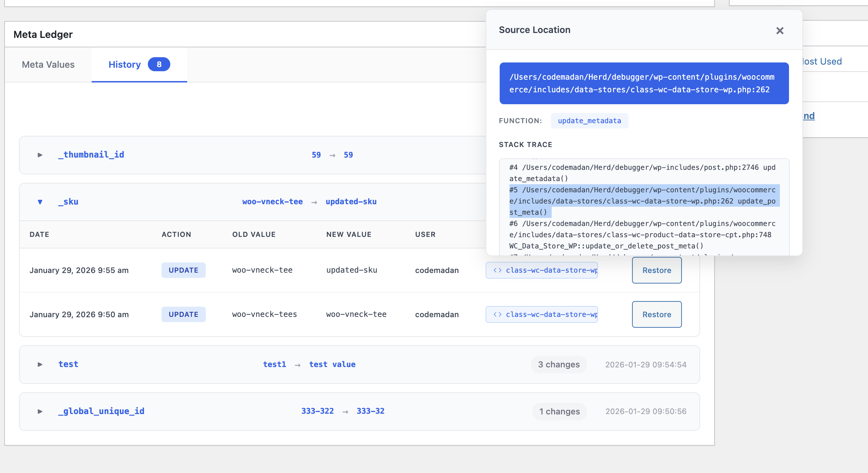Click the update_metadata function tag
Screen dimensions: 868x473
(589, 121)
